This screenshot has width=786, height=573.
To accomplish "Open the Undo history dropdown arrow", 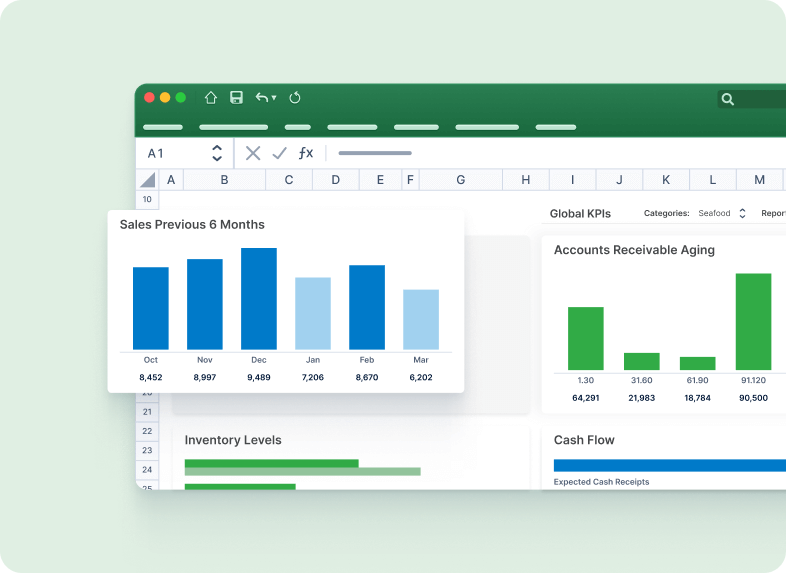I will [x=274, y=99].
